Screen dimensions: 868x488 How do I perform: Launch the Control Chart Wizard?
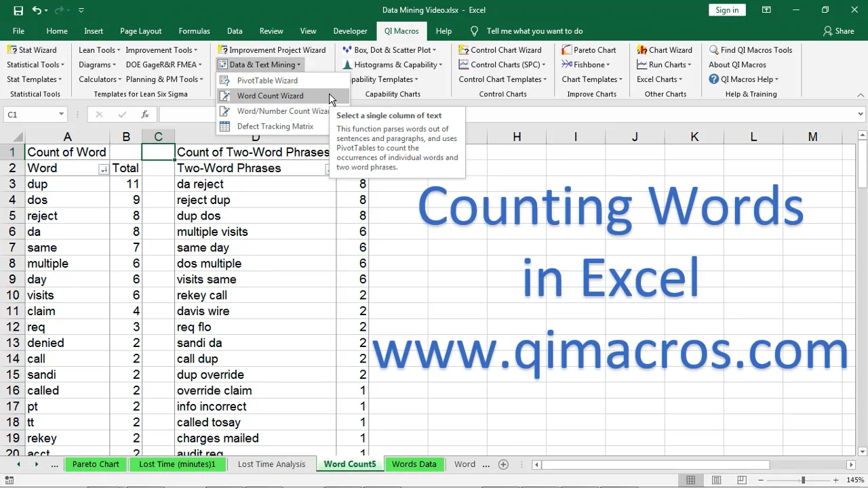click(500, 50)
